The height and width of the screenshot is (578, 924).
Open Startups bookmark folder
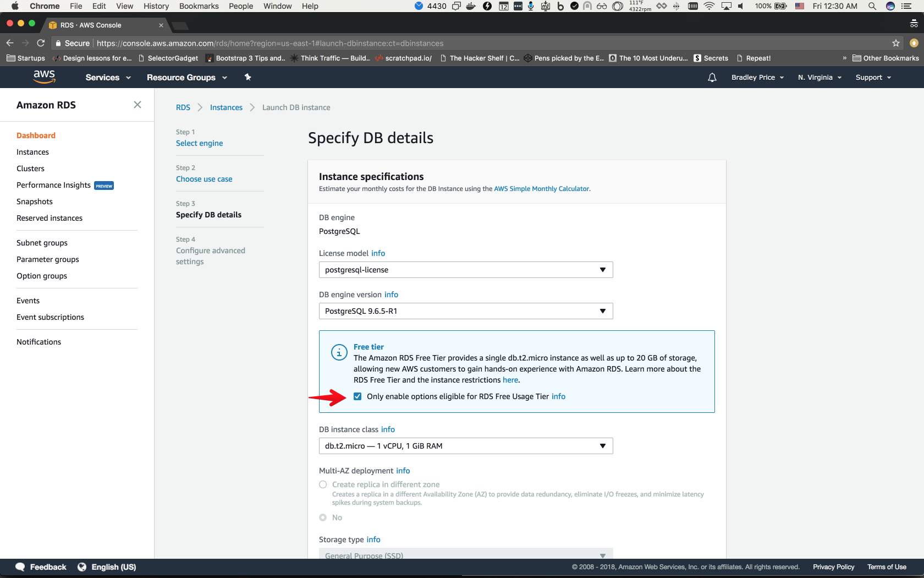26,58
